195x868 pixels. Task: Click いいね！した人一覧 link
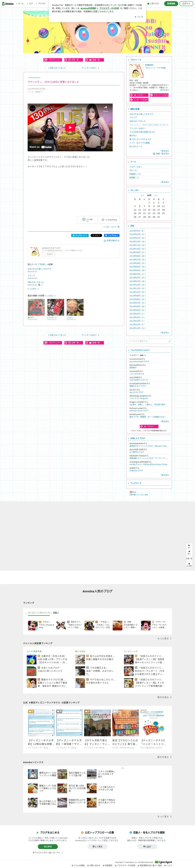click(x=111, y=227)
